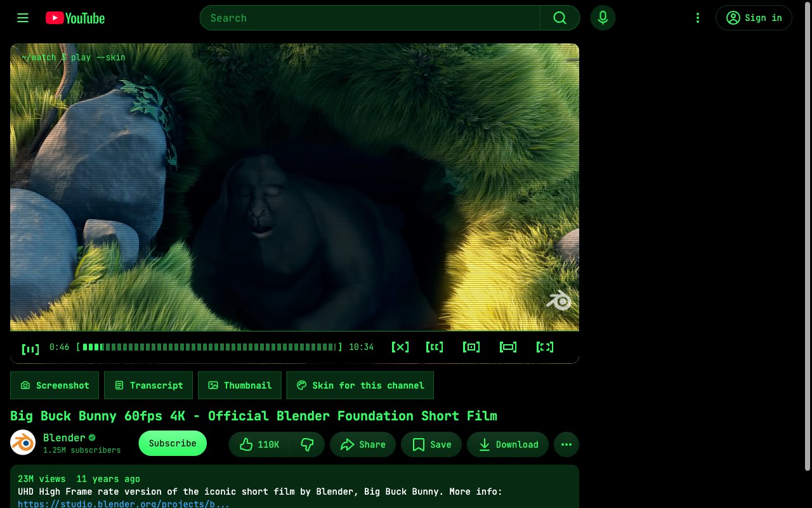Toggle mute with the [x] player icon

[400, 347]
